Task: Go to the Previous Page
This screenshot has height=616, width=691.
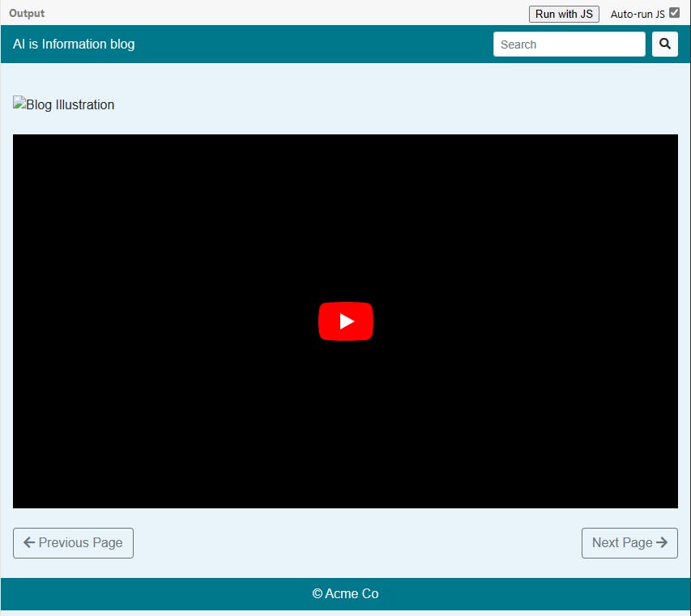Action: click(x=73, y=542)
